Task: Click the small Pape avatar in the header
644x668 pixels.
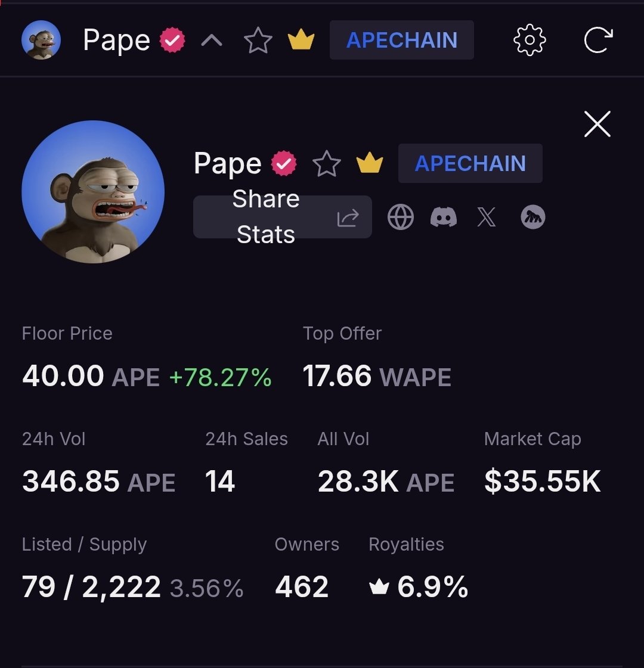Action: click(41, 40)
